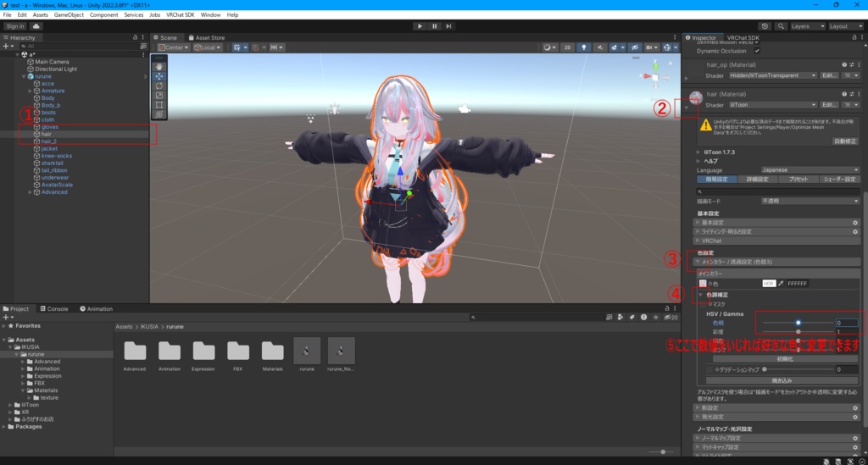The image size is (868, 465).
Task: Select the 詳細設定 mode button
Action: (757, 180)
